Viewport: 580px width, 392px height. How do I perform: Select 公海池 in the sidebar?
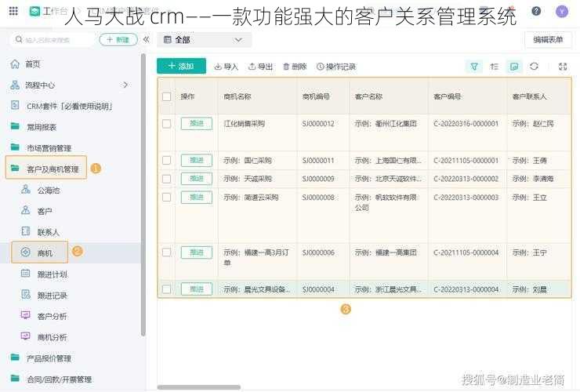(x=48, y=191)
